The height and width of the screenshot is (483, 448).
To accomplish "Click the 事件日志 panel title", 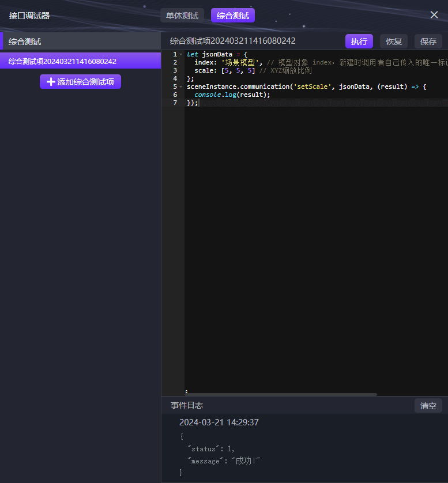I will (187, 405).
